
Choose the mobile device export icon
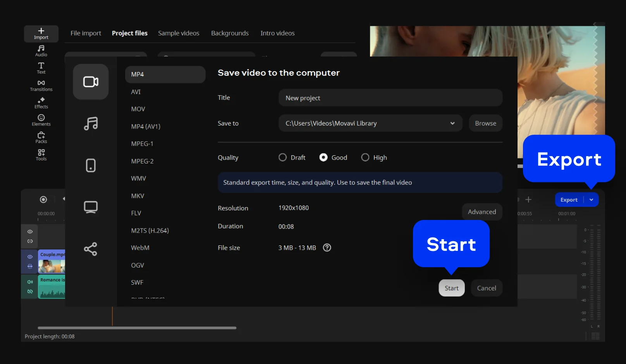tap(91, 165)
